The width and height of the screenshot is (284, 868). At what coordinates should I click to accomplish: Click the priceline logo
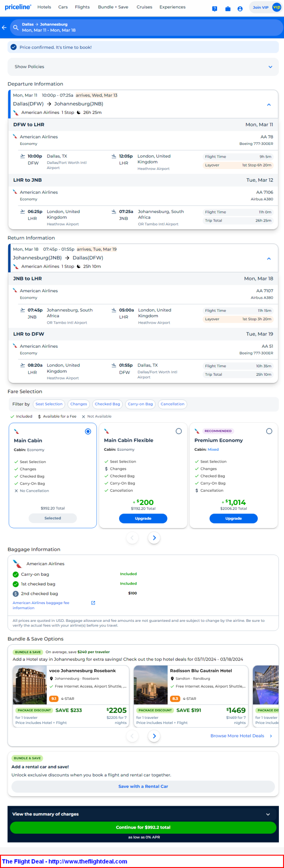[x=18, y=7]
